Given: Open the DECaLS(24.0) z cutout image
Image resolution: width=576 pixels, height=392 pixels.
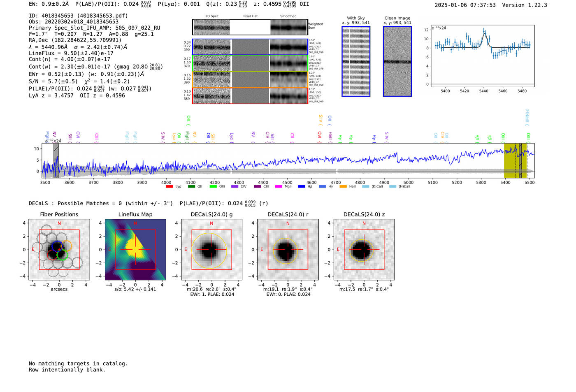Looking at the screenshot, I should [x=364, y=249].
